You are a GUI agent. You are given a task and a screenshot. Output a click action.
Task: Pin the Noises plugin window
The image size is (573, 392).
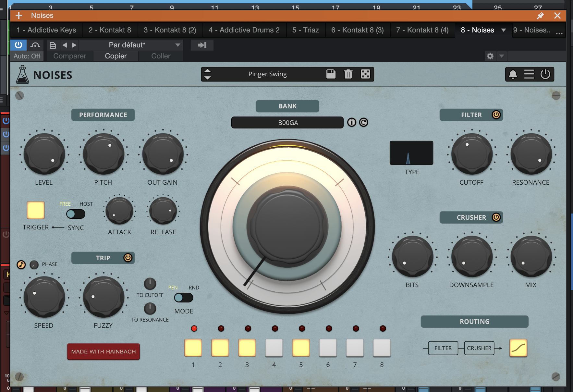pyautogui.click(x=540, y=16)
